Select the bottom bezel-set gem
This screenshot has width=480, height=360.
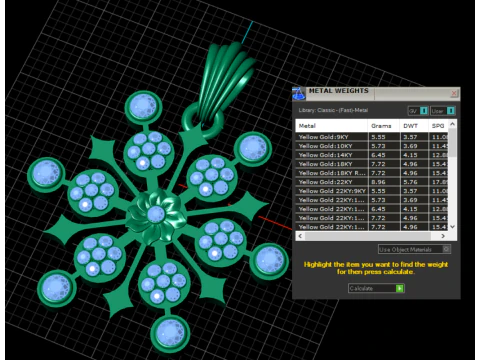pos(170,333)
